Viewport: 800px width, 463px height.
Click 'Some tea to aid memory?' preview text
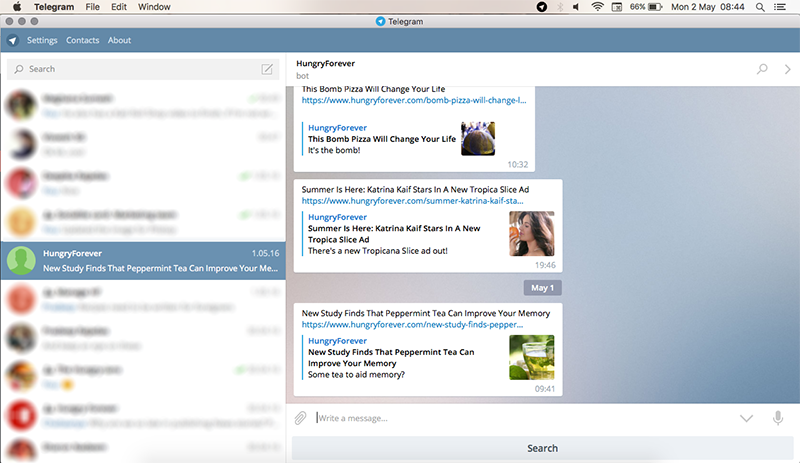(356, 374)
